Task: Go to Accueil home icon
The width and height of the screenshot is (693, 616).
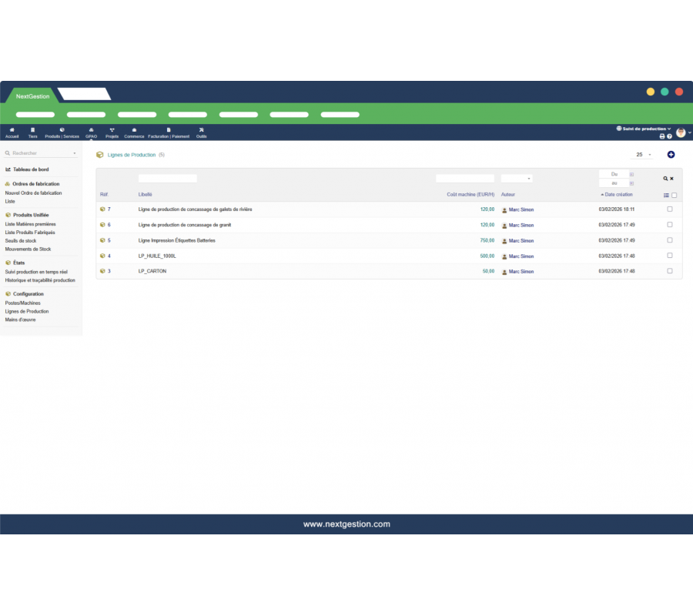Action: [12, 132]
